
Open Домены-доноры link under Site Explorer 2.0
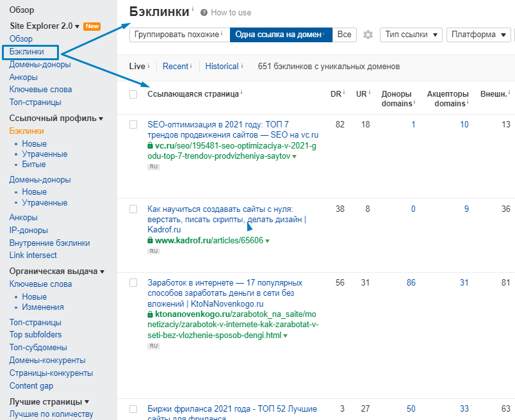[x=40, y=65]
